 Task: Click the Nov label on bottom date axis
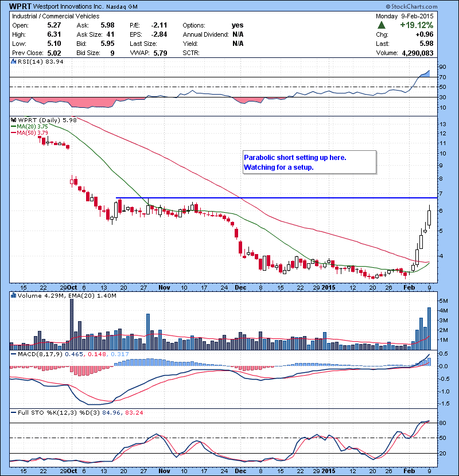[x=164, y=470]
